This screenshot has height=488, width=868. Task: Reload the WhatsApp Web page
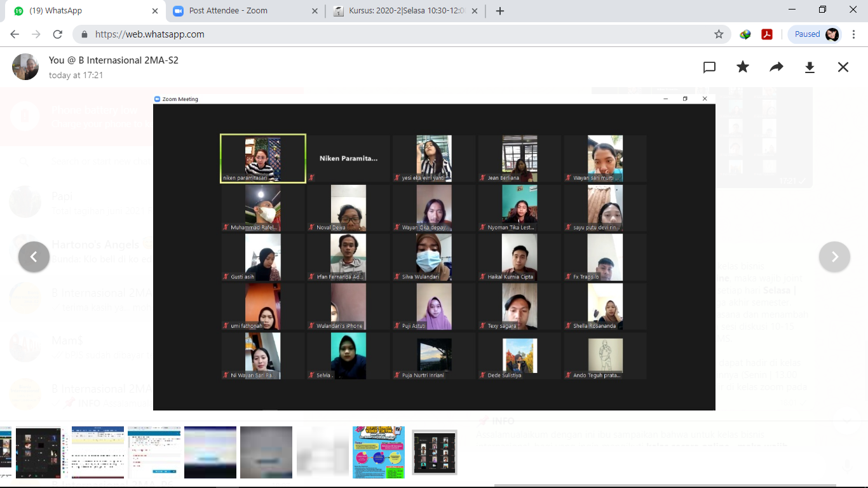click(x=57, y=34)
